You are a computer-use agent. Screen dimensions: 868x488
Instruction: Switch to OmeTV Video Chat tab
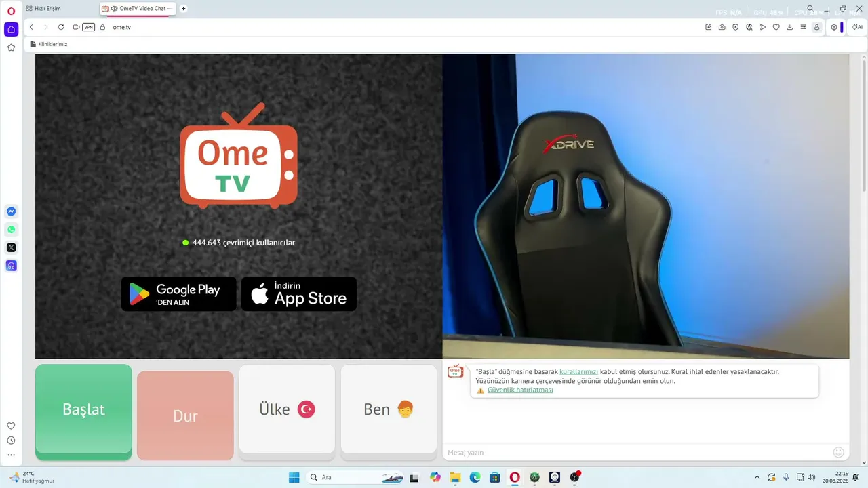click(x=138, y=9)
